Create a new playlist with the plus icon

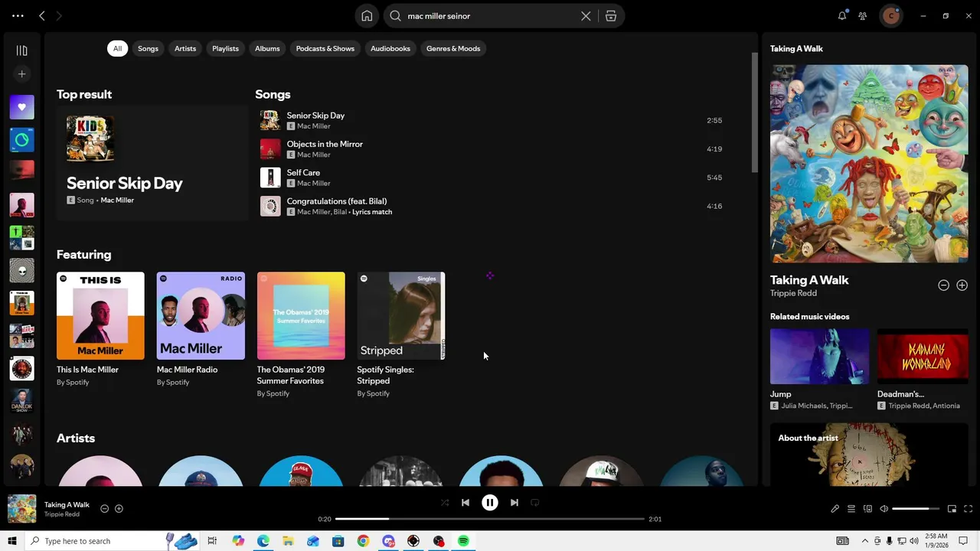pyautogui.click(x=21, y=74)
